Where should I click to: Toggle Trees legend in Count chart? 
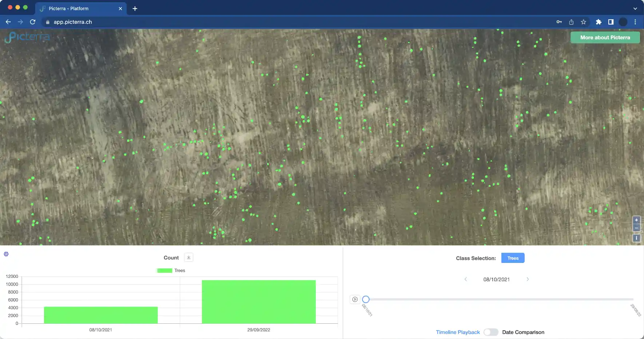click(171, 271)
